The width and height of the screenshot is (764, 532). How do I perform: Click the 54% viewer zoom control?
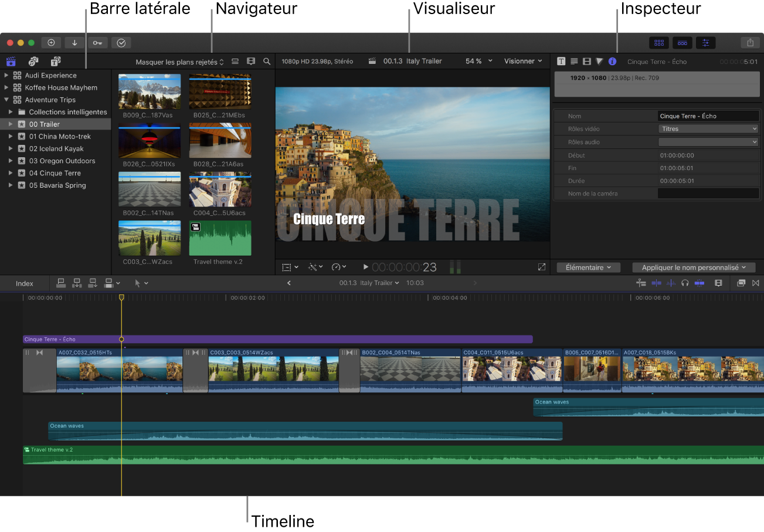[473, 61]
